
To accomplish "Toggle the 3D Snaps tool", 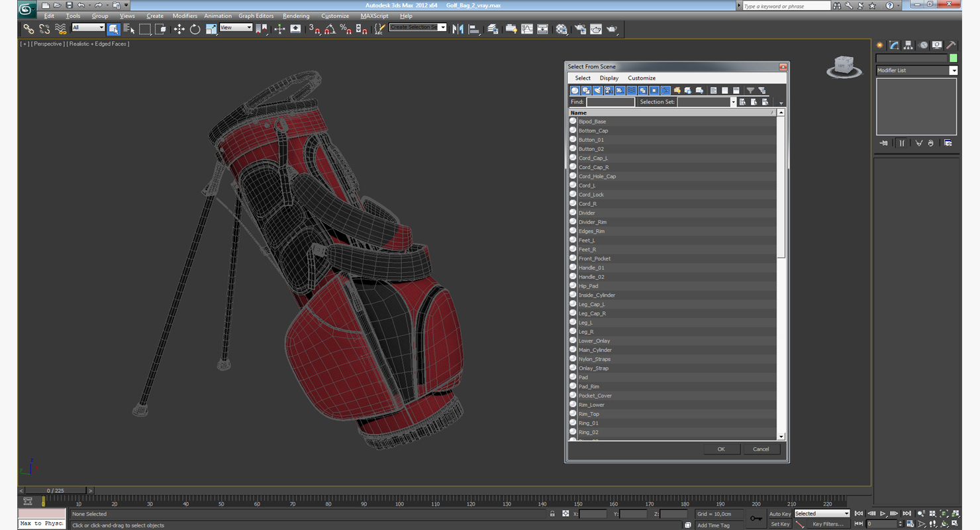I will tap(315, 29).
